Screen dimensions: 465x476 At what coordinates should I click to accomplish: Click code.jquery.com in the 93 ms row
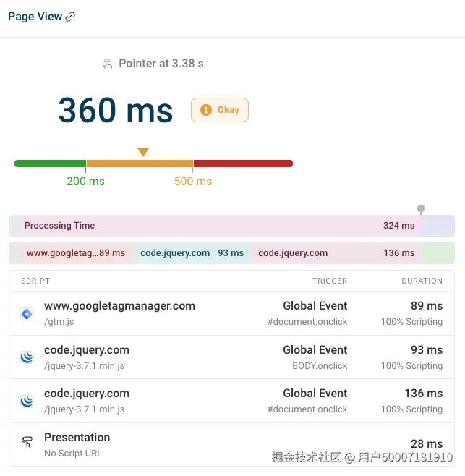point(87,350)
